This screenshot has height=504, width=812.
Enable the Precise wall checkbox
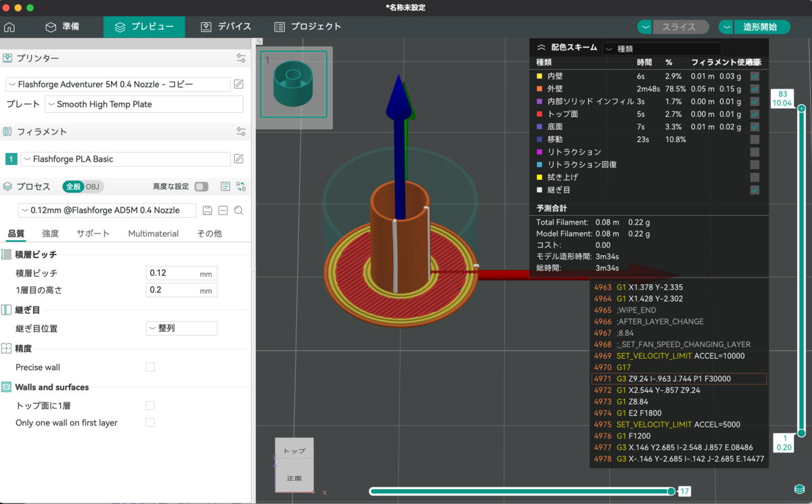(x=150, y=367)
